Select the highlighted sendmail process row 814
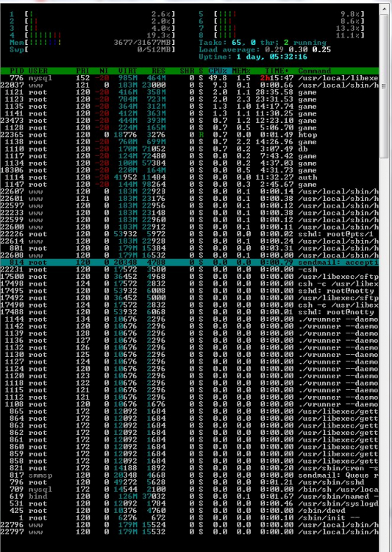This screenshot has width=392, height=552. point(189,263)
